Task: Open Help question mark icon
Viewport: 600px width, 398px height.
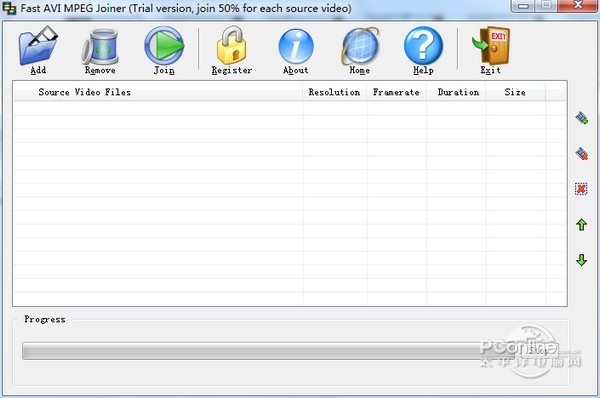Action: pyautogui.click(x=423, y=46)
